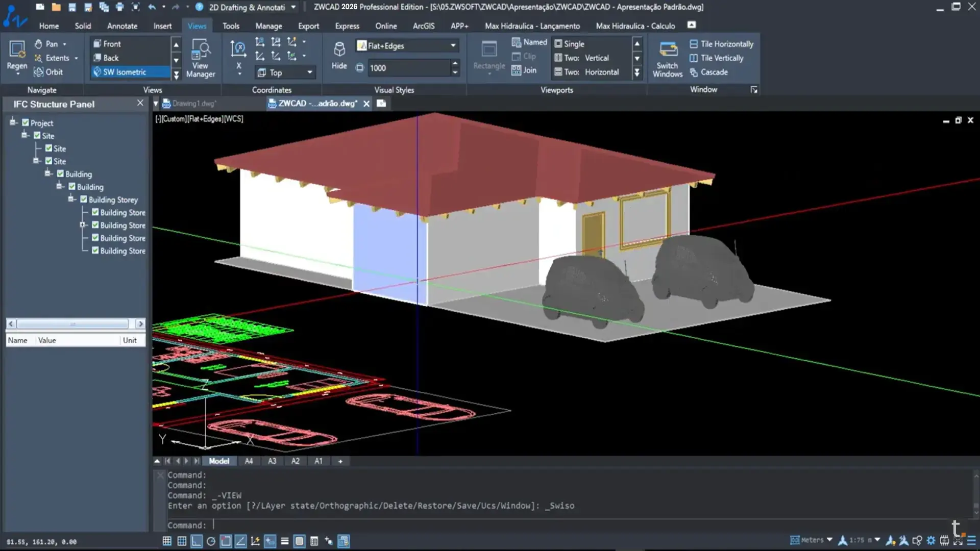Toggle polar tracking in status bar
This screenshot has width=980, height=551.
211,541
